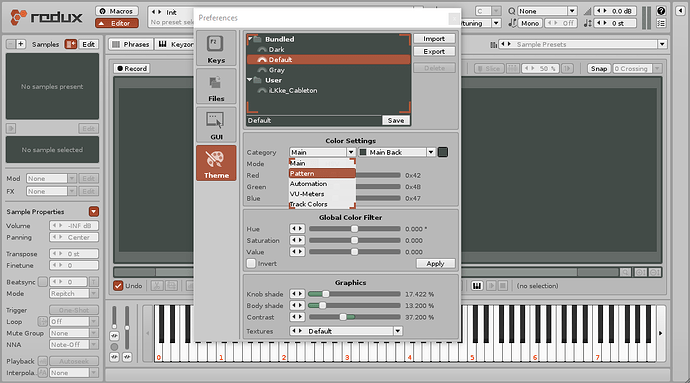
Task: Select the Default bundled theme
Action: point(328,59)
